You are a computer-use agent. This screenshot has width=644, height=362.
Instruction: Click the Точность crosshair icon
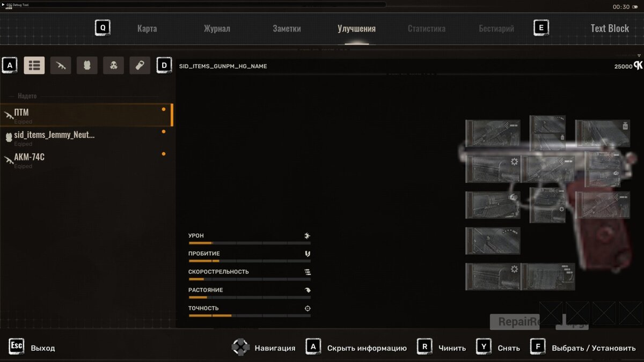pyautogui.click(x=308, y=308)
